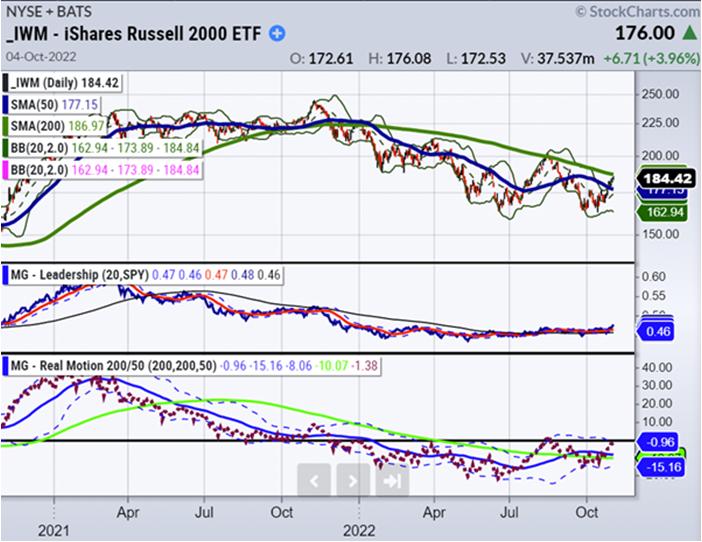
Task: Click the -15.16 Real Motion value tag
Action: (x=661, y=467)
